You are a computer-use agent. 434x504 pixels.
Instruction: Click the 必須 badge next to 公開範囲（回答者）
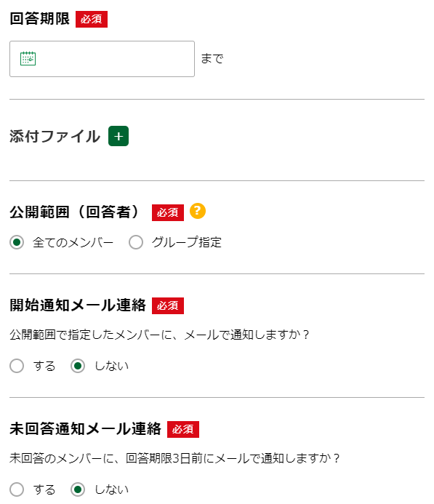tap(168, 212)
